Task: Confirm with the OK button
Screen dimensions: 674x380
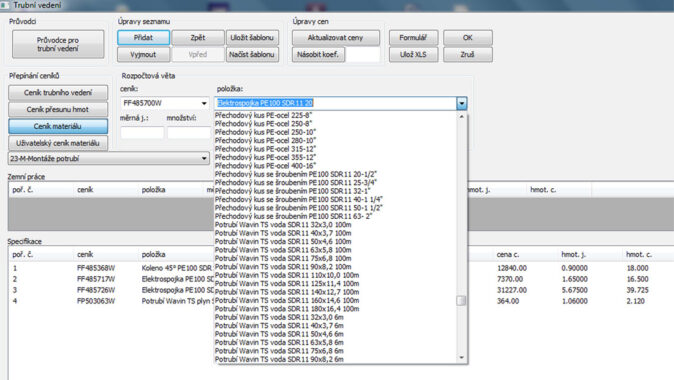Action: click(x=468, y=38)
